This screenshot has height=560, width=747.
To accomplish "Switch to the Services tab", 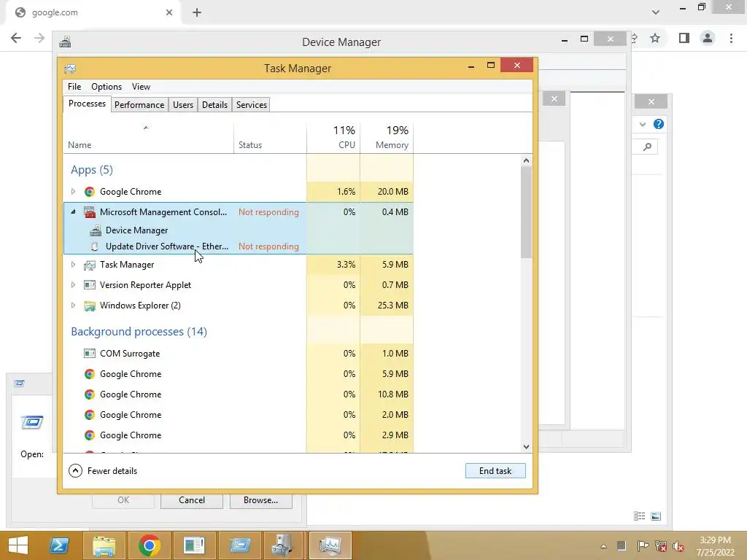I will click(252, 105).
